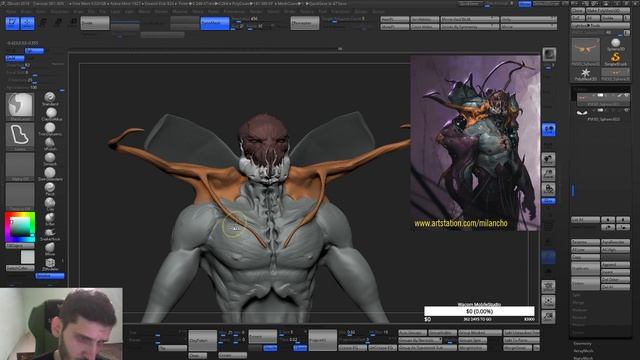Click the Duplicate subtool button
The height and width of the screenshot is (360, 640).
click(x=585, y=269)
